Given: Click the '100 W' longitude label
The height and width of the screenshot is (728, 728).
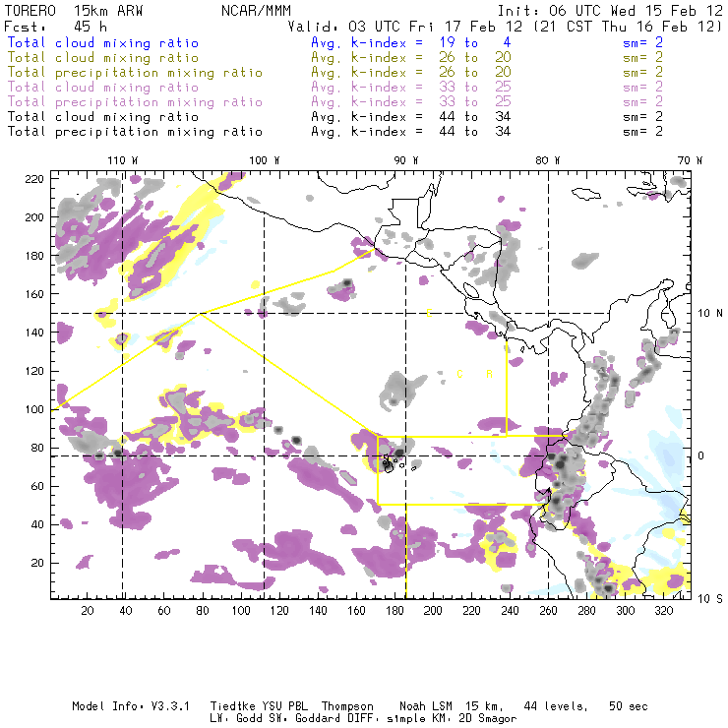Looking at the screenshot, I should point(265,160).
